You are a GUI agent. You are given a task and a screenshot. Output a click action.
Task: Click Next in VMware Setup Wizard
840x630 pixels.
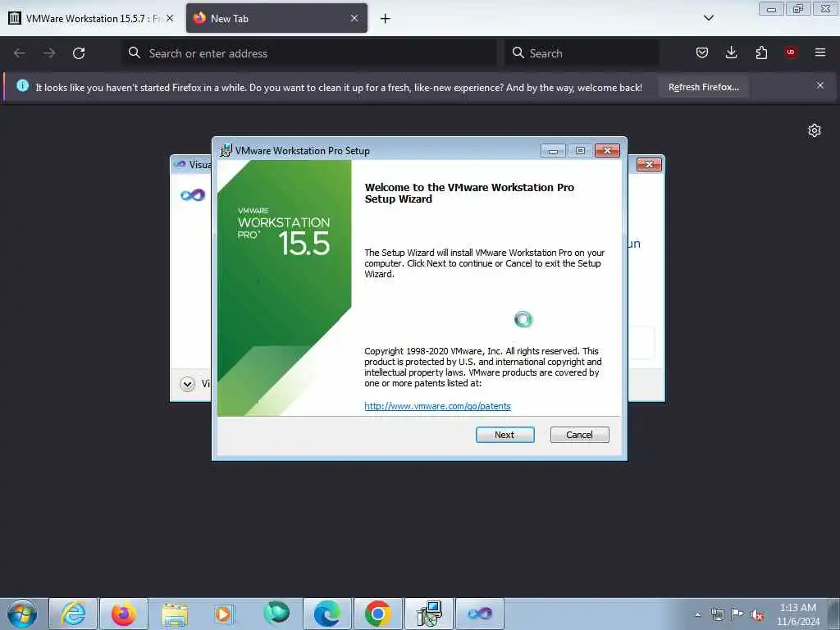point(504,435)
